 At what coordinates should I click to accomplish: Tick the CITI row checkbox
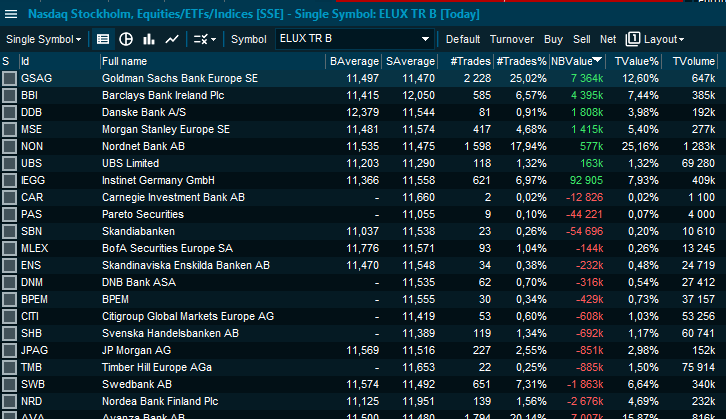point(9,317)
